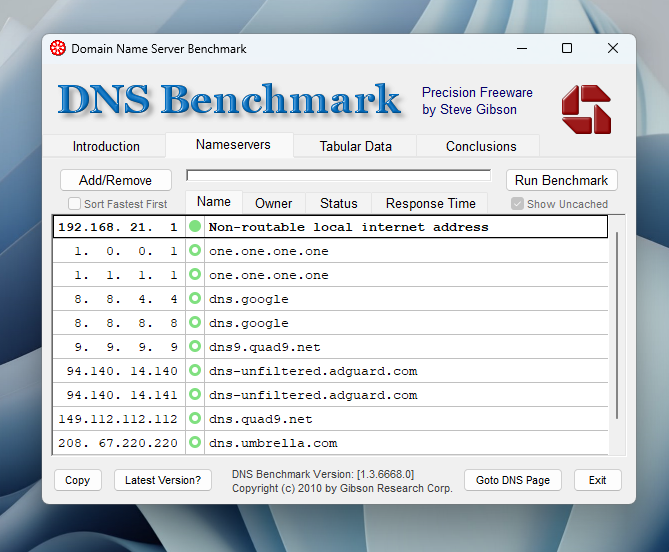Click the status circle for 8.8.4.4

point(195,298)
